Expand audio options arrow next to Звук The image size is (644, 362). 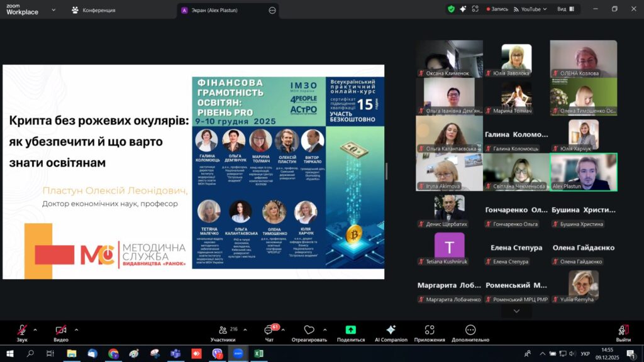(x=35, y=329)
